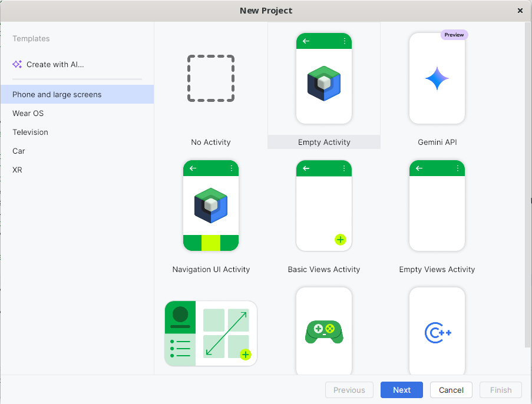Image resolution: width=532 pixels, height=404 pixels.
Task: Select the Navigation UI Activity template thumbnail
Action: point(211,206)
